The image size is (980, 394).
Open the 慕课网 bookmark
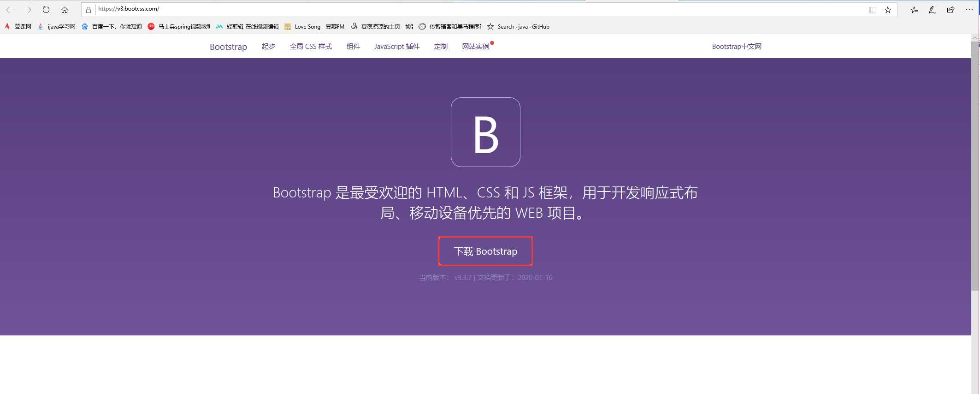[x=18, y=27]
